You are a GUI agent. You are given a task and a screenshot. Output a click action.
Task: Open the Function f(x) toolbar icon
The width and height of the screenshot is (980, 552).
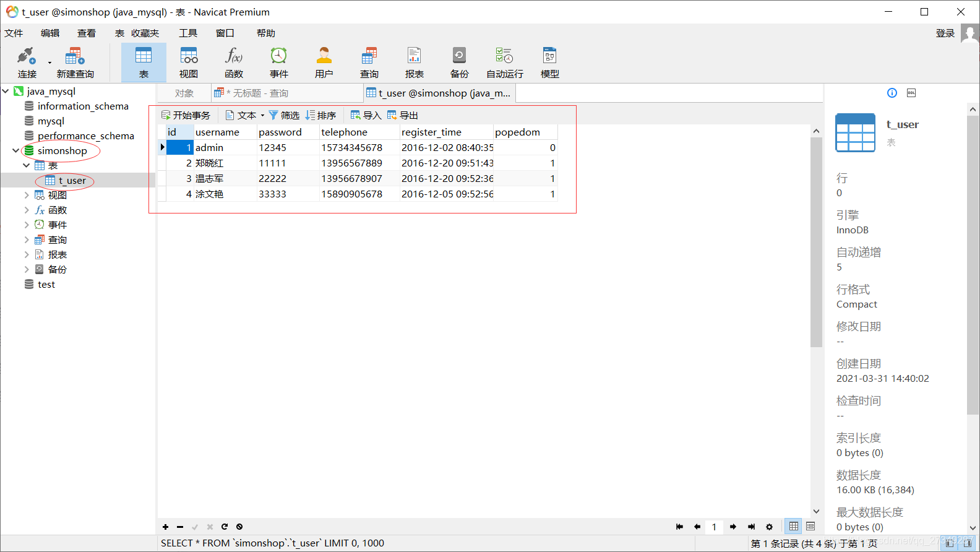[x=234, y=63]
